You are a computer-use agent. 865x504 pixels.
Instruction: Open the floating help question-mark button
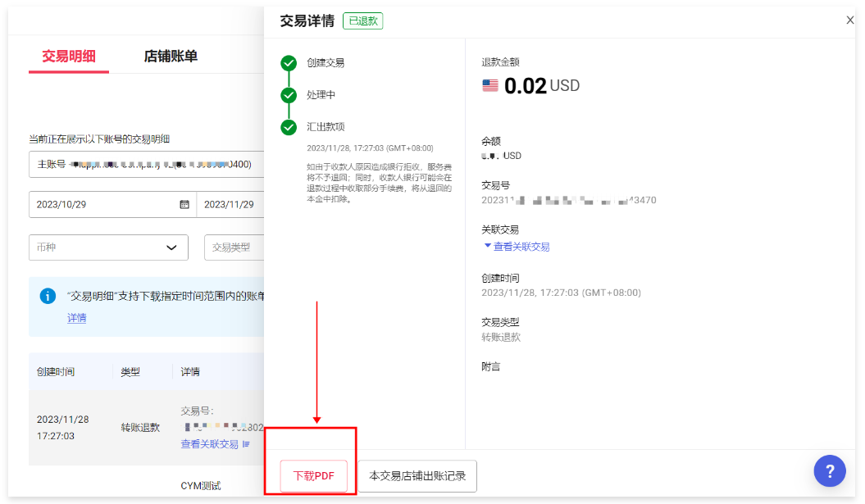(x=830, y=471)
